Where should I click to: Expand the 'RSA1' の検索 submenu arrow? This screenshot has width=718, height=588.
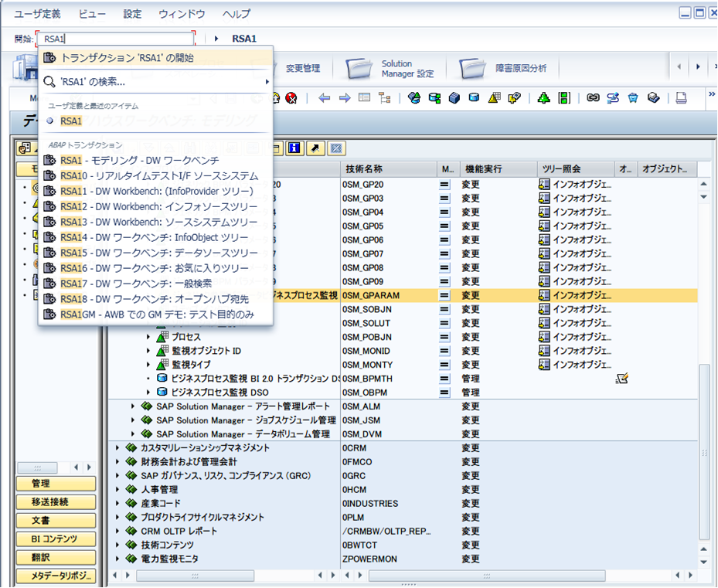click(x=267, y=82)
